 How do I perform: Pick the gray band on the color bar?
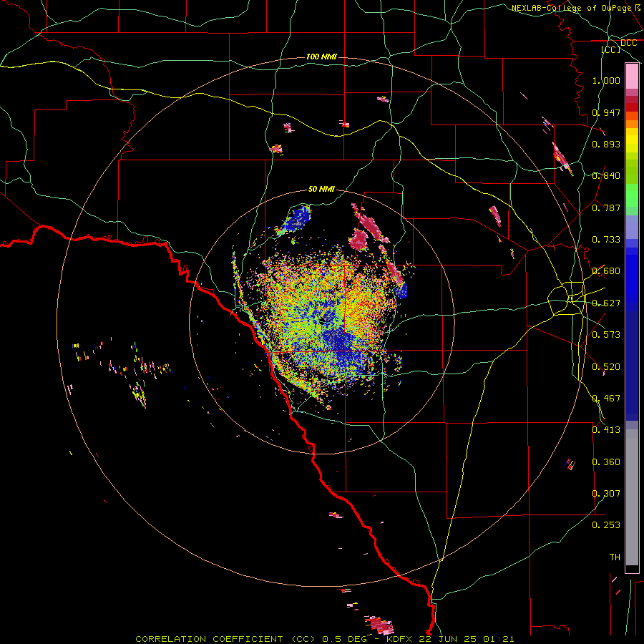(x=632, y=497)
